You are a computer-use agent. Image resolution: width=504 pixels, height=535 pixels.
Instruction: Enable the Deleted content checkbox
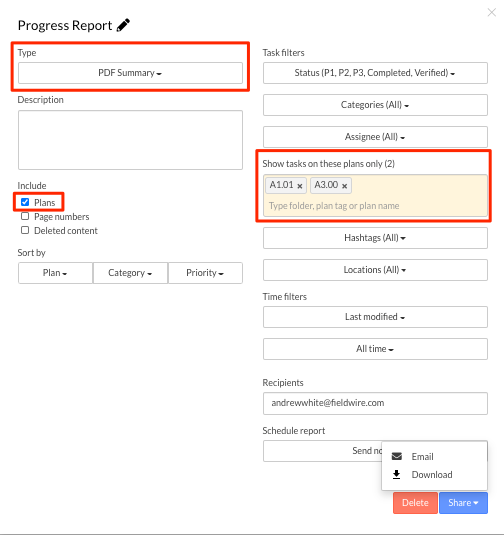(25, 230)
